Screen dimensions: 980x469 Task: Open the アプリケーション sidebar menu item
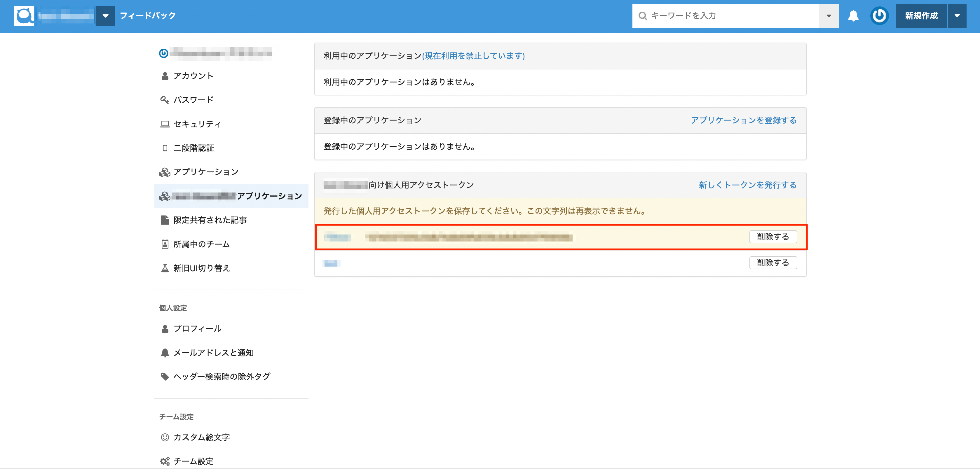[x=206, y=172]
